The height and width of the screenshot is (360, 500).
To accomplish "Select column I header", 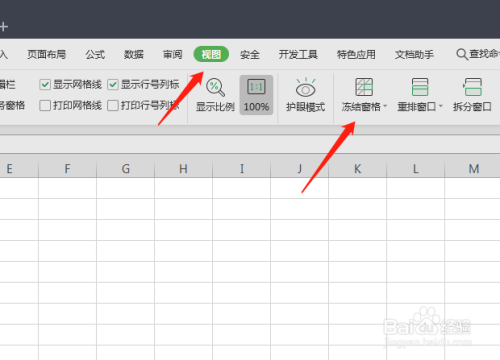I will point(242,169).
